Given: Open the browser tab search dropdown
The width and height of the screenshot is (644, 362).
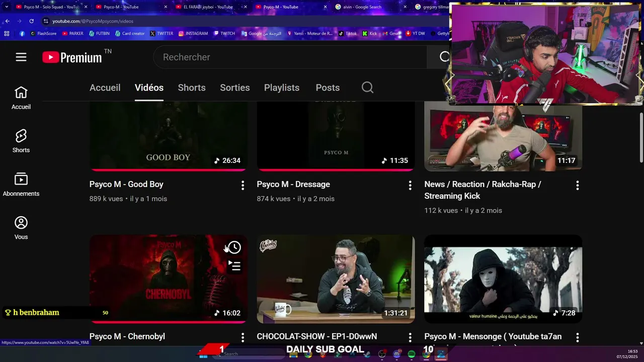Looking at the screenshot, I should (x=7, y=7).
